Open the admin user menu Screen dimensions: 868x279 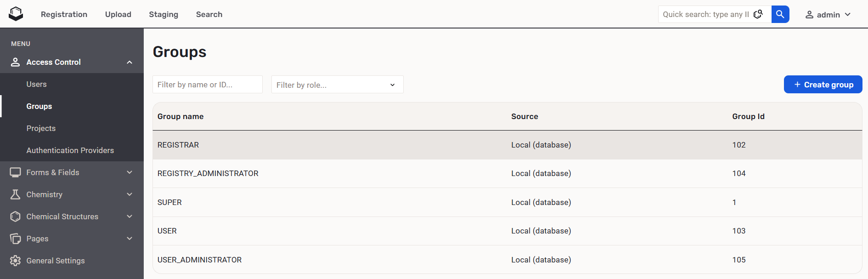(x=828, y=15)
